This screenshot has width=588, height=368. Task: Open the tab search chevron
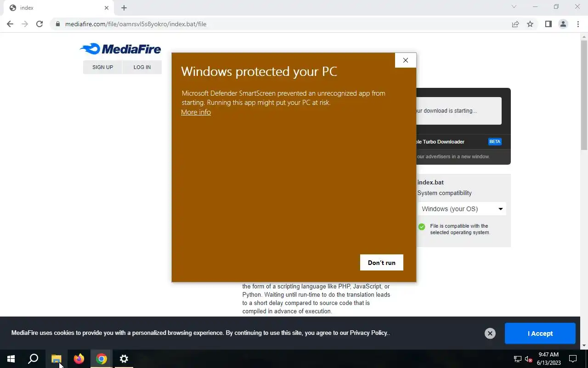[514, 7]
